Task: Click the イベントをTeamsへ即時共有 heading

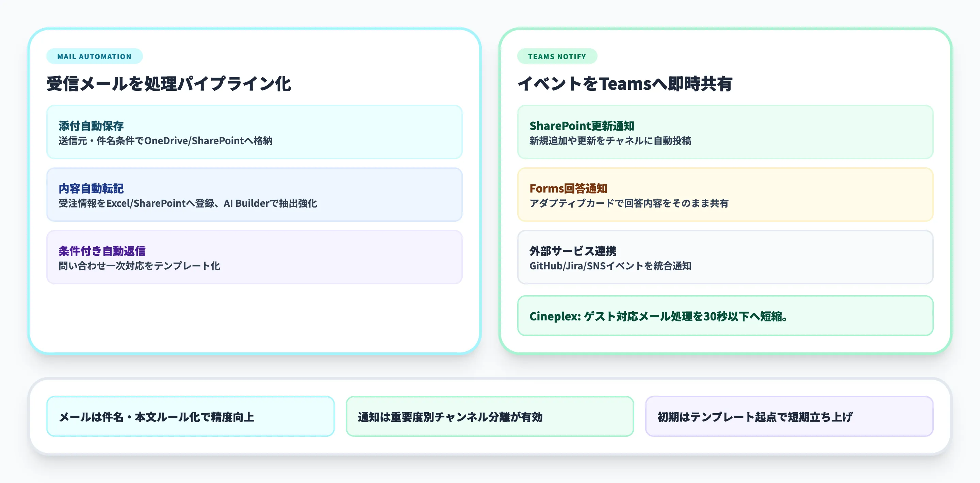Action: (624, 84)
